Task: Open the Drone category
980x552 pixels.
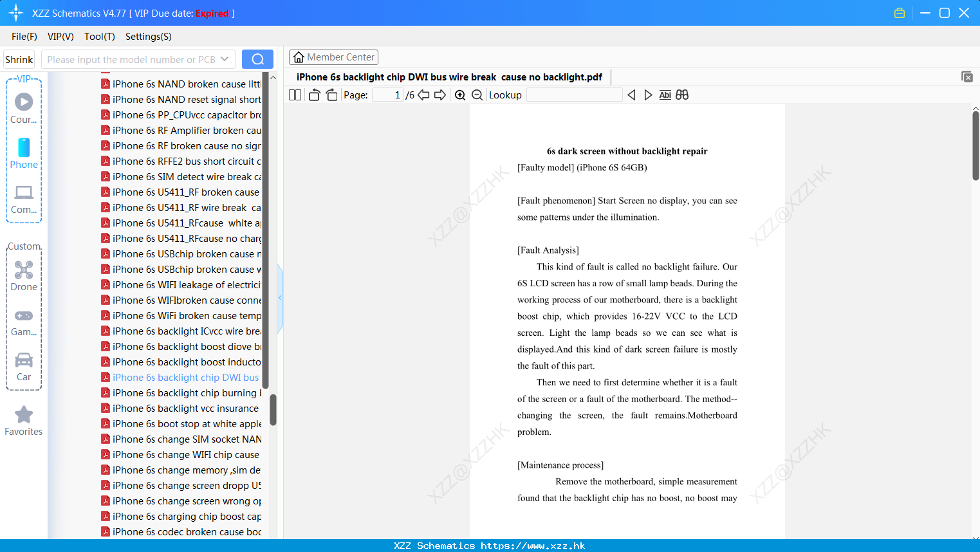Action: pyautogui.click(x=24, y=276)
